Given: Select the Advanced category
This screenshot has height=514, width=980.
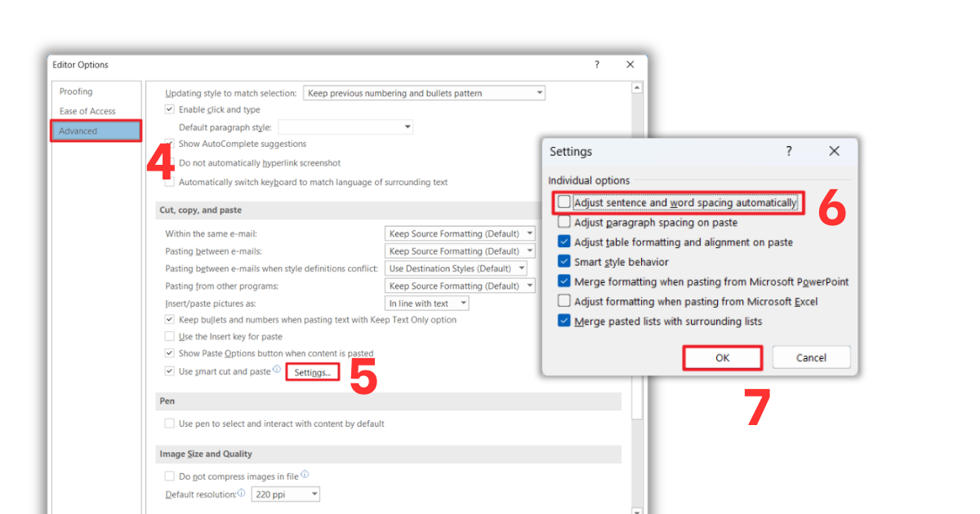Looking at the screenshot, I should [x=96, y=131].
